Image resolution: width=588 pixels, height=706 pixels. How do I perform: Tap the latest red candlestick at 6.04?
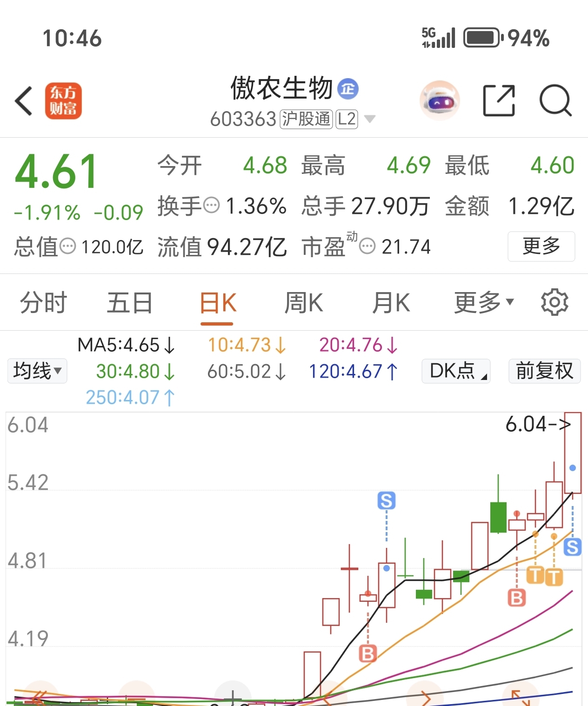pos(573,453)
